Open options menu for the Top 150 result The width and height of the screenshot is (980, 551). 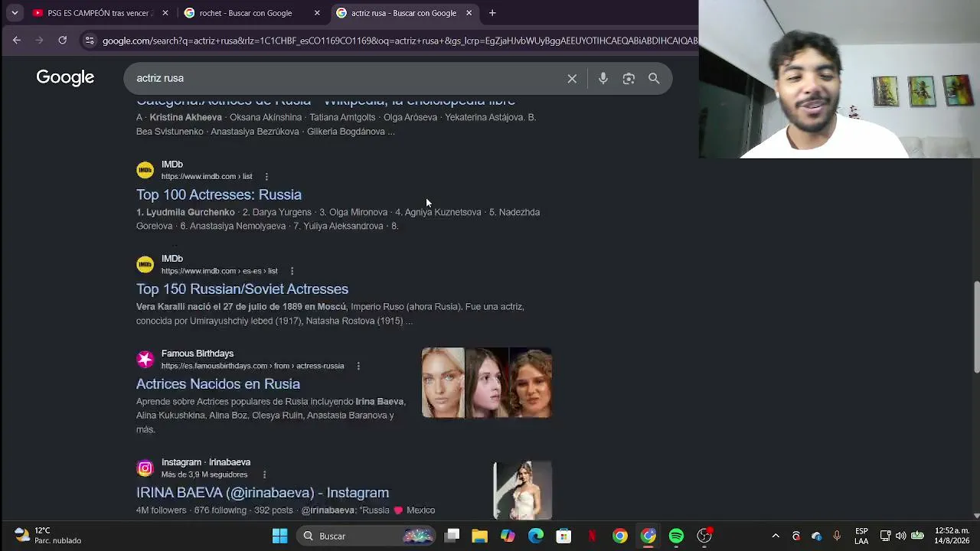292,271
